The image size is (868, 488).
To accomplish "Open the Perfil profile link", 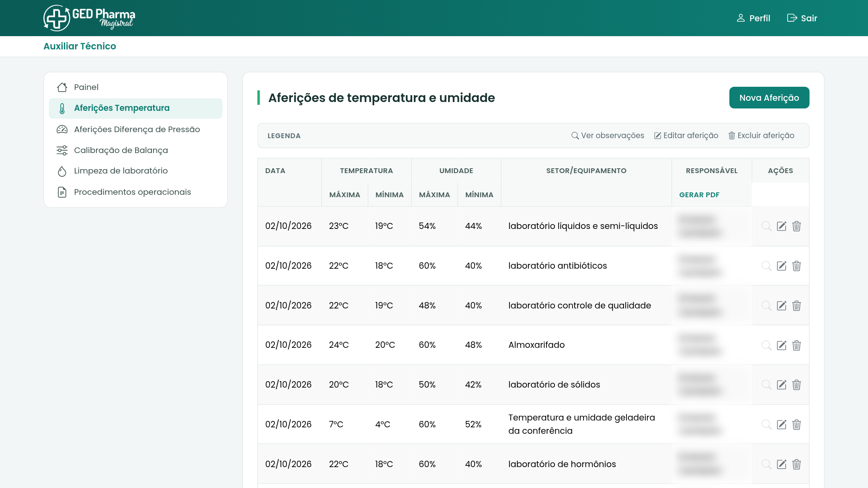I will coord(753,18).
